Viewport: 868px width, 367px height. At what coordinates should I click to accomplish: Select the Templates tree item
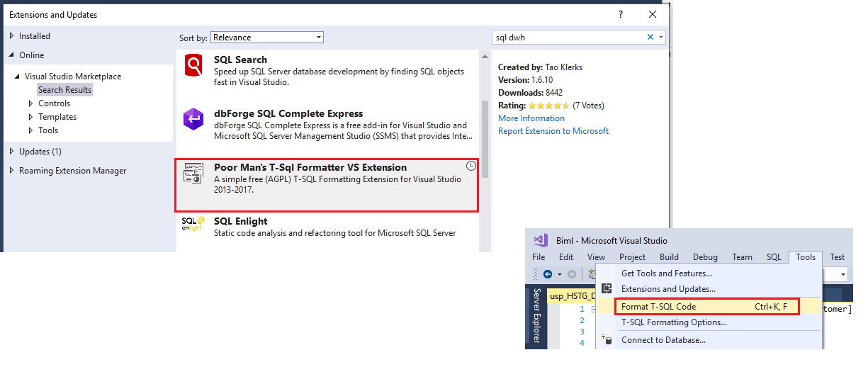point(57,117)
